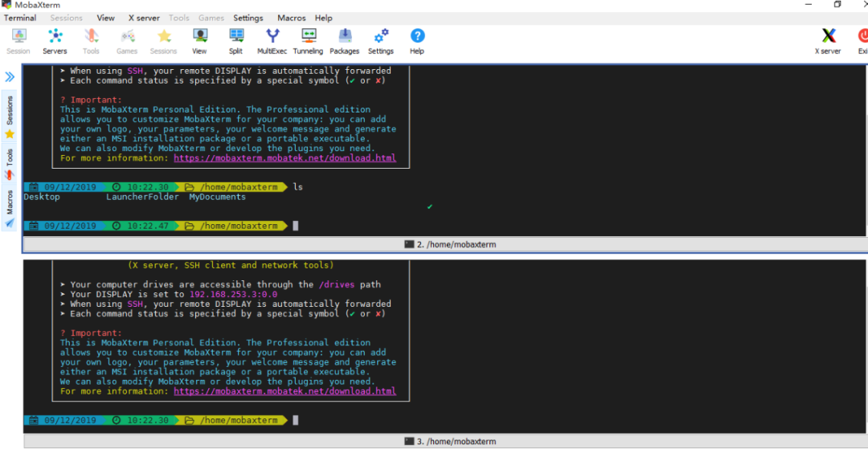Select terminal tab 2. /home/mobaxterm
868x449 pixels.
tap(445, 244)
